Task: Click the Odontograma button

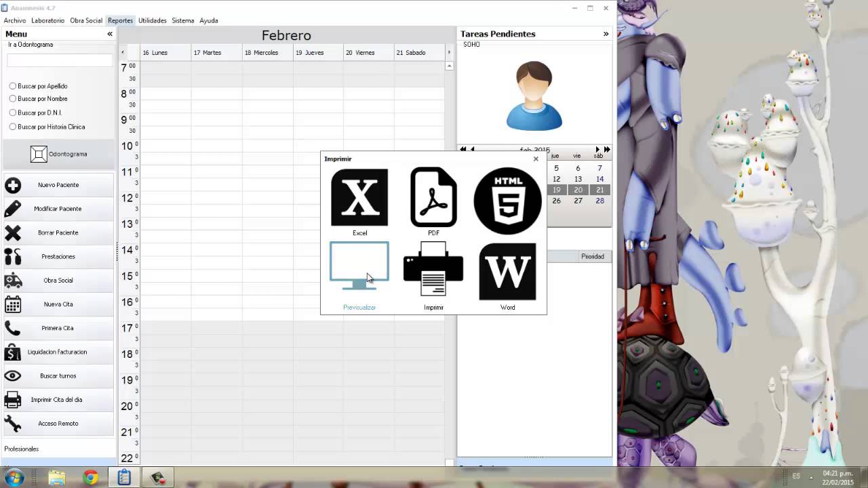Action: coord(58,154)
